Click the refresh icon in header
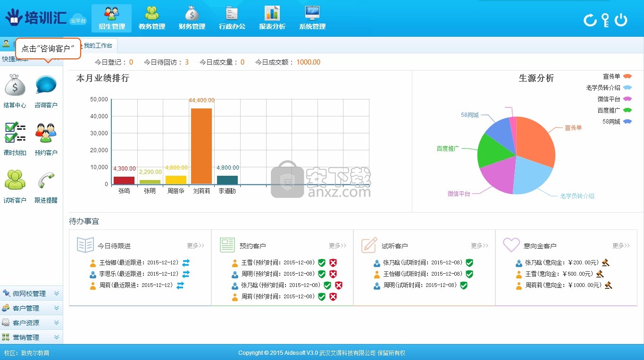The width and height of the screenshot is (644, 360). coord(590,20)
